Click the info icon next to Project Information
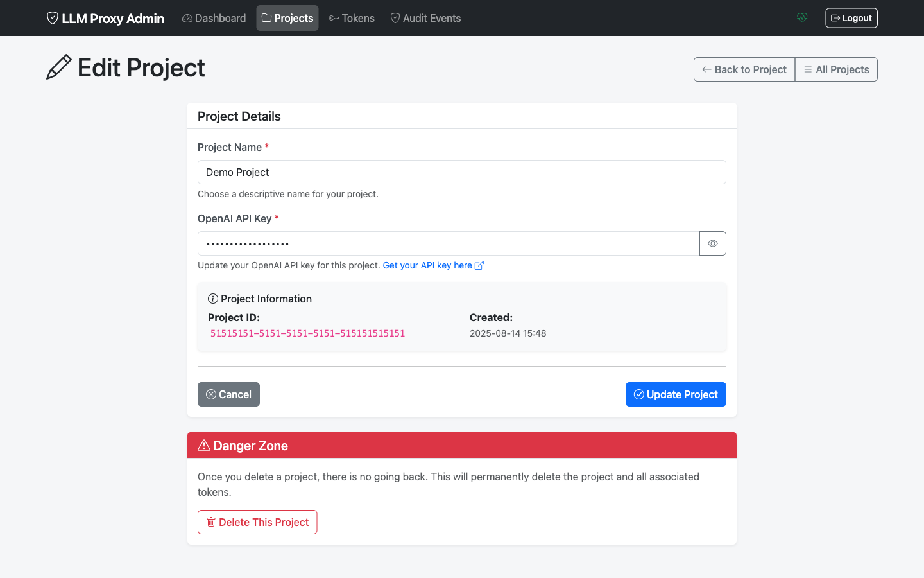The width and height of the screenshot is (924, 578). coord(212,298)
